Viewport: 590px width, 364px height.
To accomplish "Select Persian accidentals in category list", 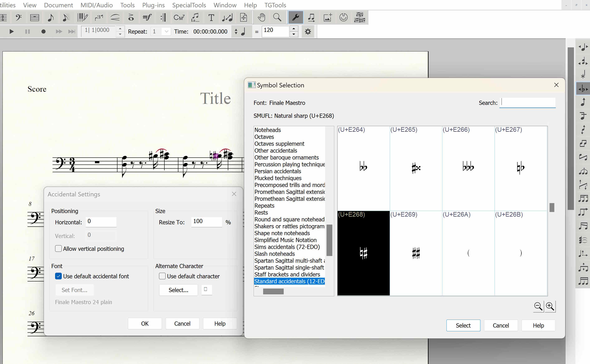I will (x=278, y=171).
